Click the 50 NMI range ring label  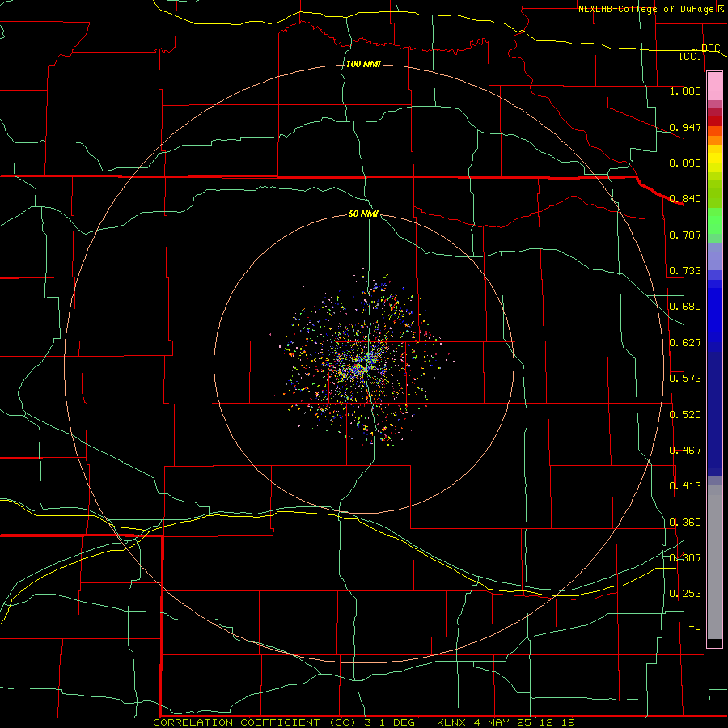pos(363,214)
